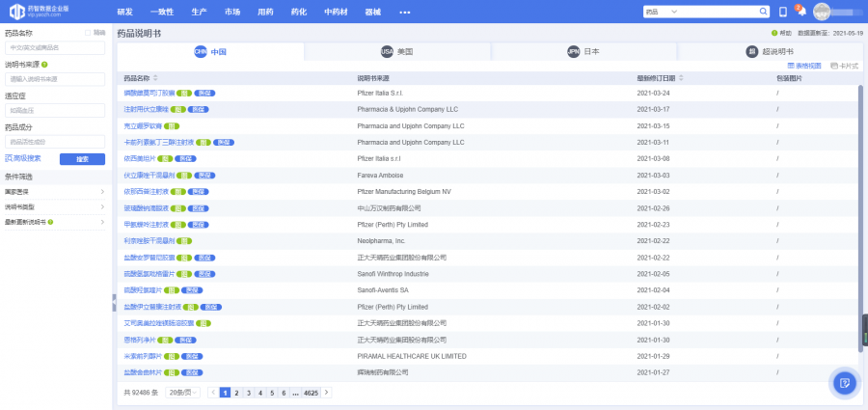The width and height of the screenshot is (868, 410).
Task: Click the user avatar in header
Action: pos(822,12)
